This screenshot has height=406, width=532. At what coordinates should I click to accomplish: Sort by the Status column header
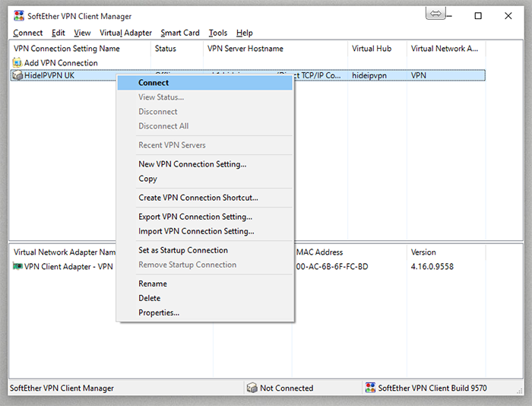click(x=177, y=49)
